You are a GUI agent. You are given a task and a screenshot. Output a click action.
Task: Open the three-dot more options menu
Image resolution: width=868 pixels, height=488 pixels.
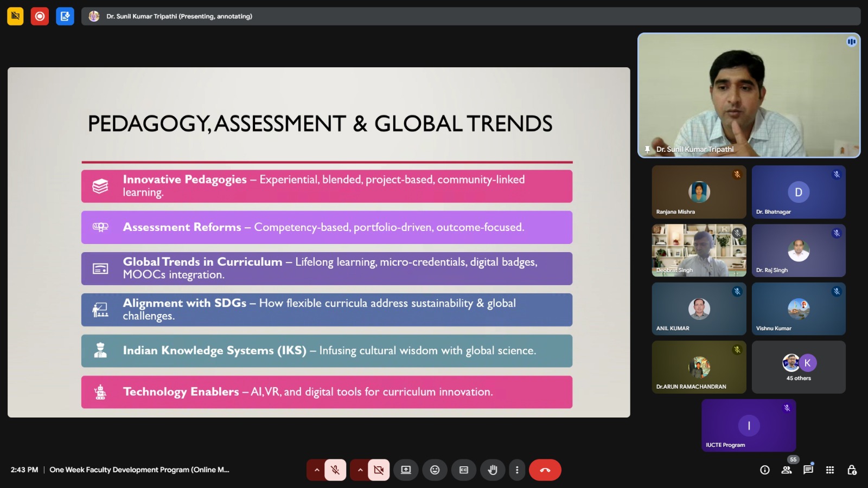tap(517, 470)
